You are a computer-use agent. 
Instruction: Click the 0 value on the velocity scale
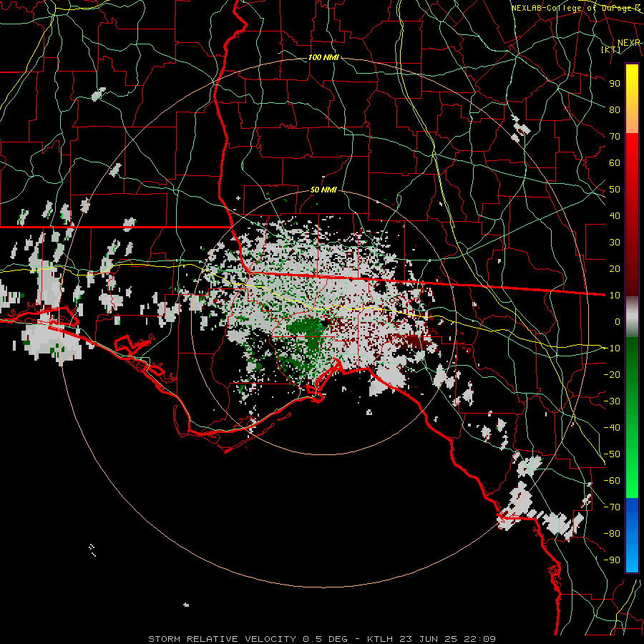pyautogui.click(x=618, y=321)
